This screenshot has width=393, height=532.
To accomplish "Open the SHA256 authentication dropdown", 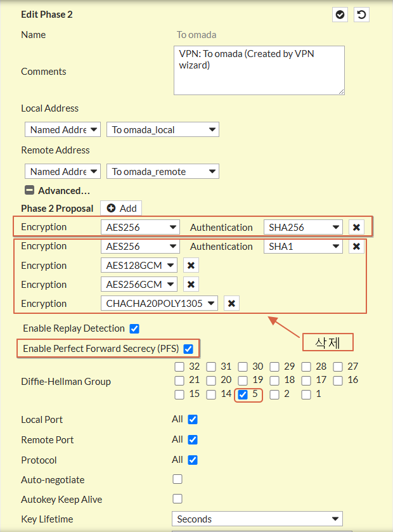I will click(303, 228).
